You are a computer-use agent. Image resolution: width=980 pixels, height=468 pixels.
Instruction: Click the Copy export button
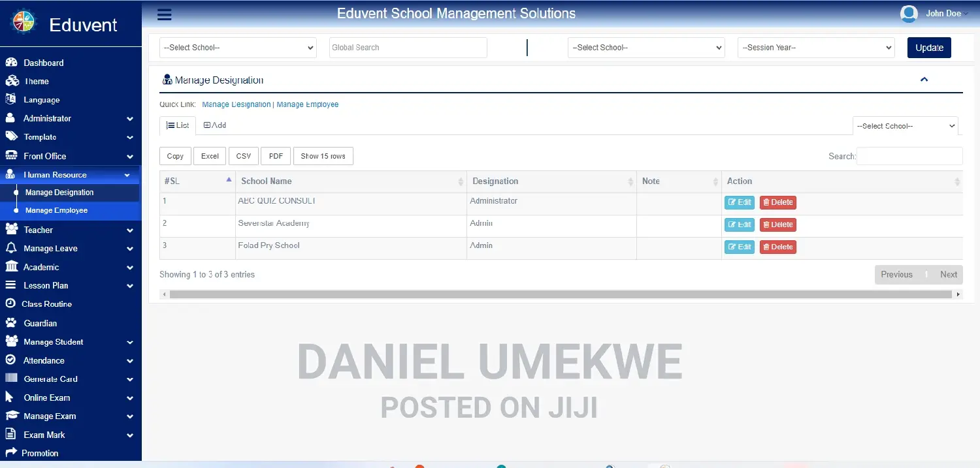point(175,156)
